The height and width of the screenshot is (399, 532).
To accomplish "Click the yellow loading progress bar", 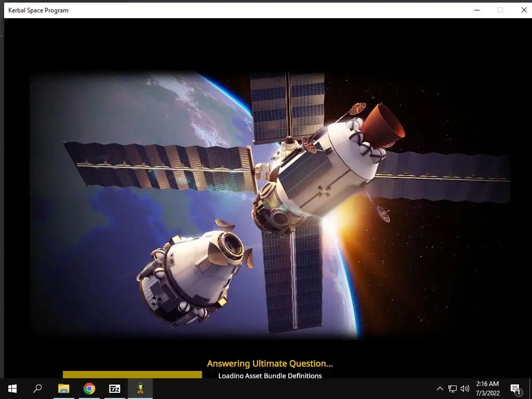I will [x=132, y=375].
